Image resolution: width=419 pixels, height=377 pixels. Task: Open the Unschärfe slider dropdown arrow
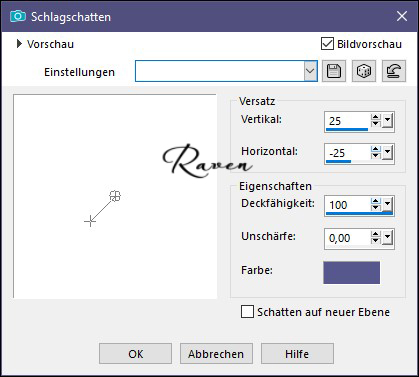(x=387, y=237)
